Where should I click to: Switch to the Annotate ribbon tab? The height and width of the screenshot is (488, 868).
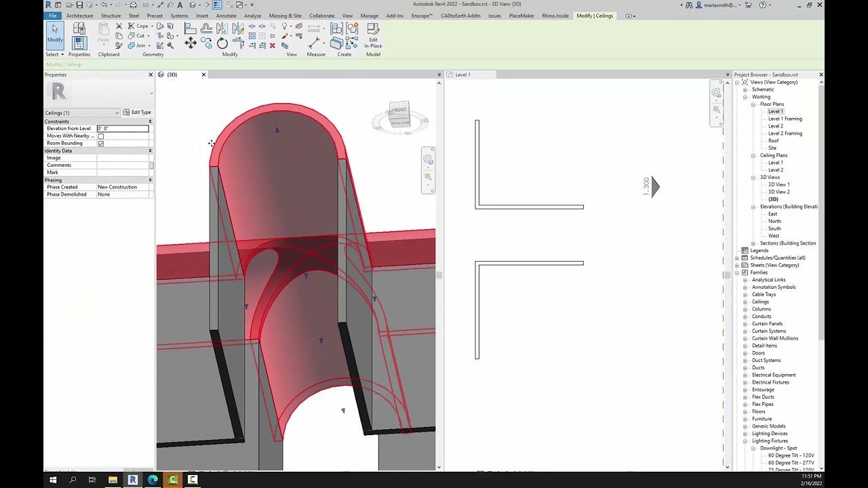(226, 16)
